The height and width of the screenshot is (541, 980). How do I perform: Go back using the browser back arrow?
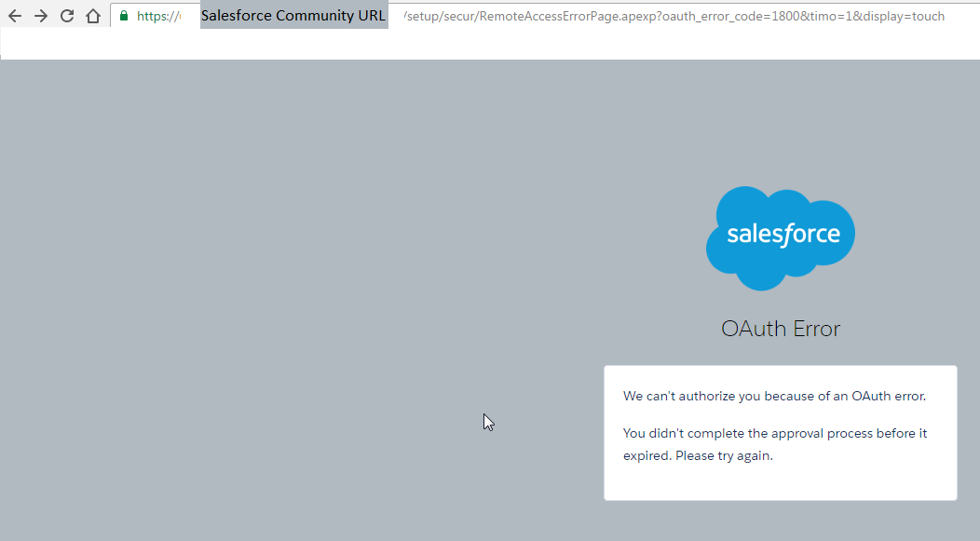click(15, 16)
